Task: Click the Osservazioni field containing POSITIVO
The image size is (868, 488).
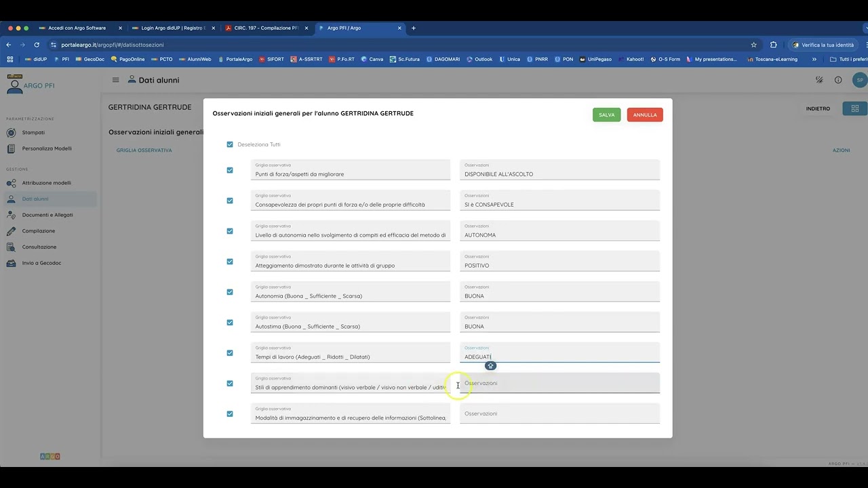Action: [x=559, y=261]
